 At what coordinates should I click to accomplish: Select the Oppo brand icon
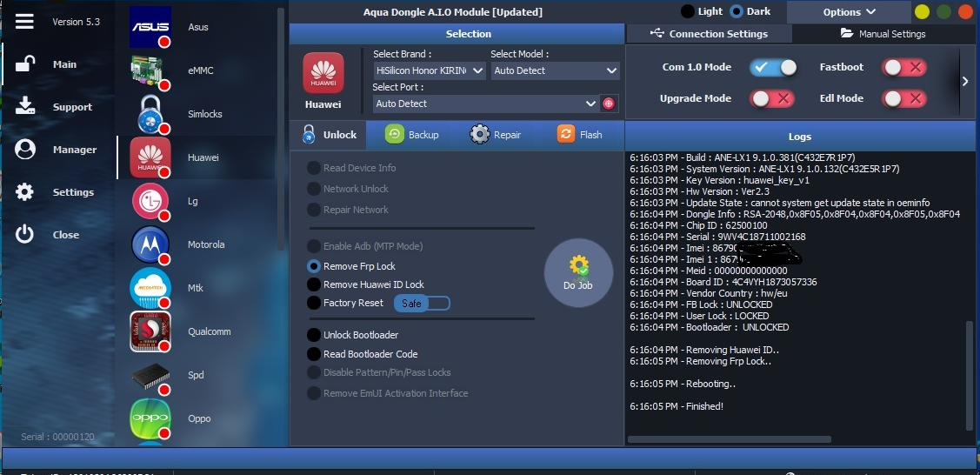click(x=150, y=418)
